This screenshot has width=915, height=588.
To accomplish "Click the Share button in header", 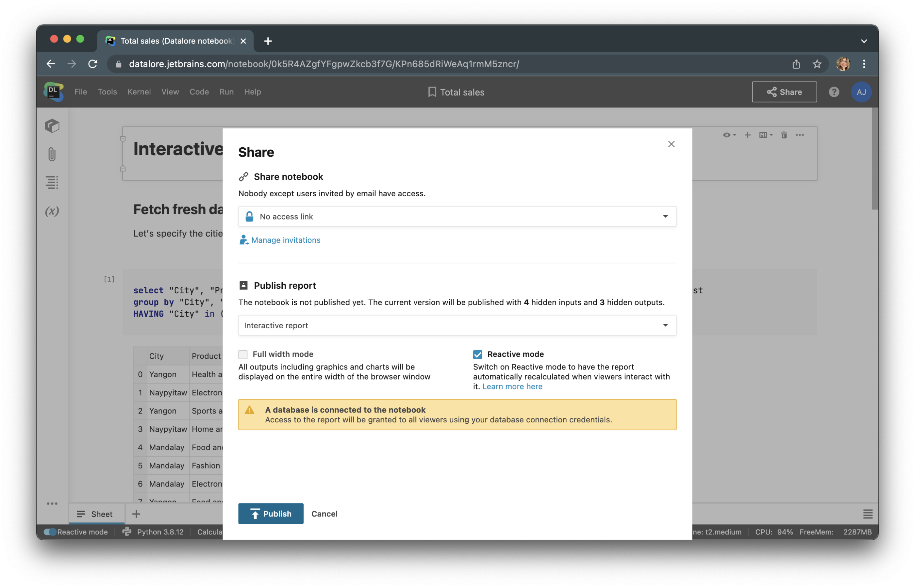I will (784, 92).
